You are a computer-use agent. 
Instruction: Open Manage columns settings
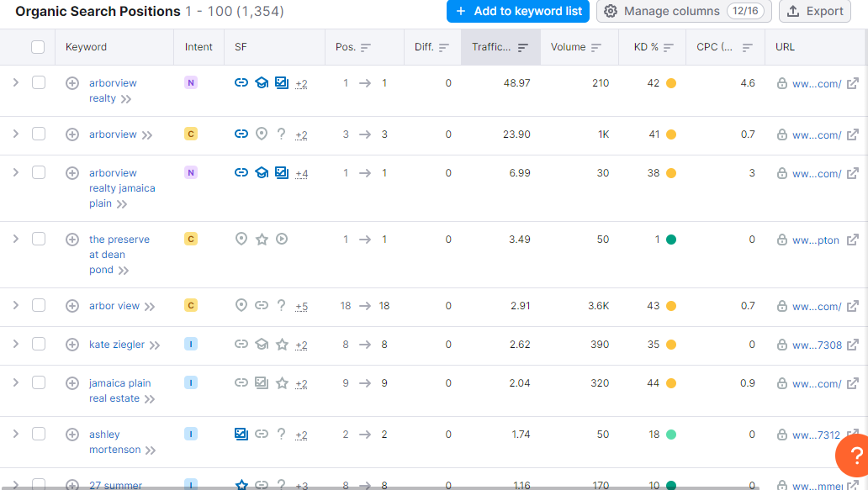(x=684, y=11)
